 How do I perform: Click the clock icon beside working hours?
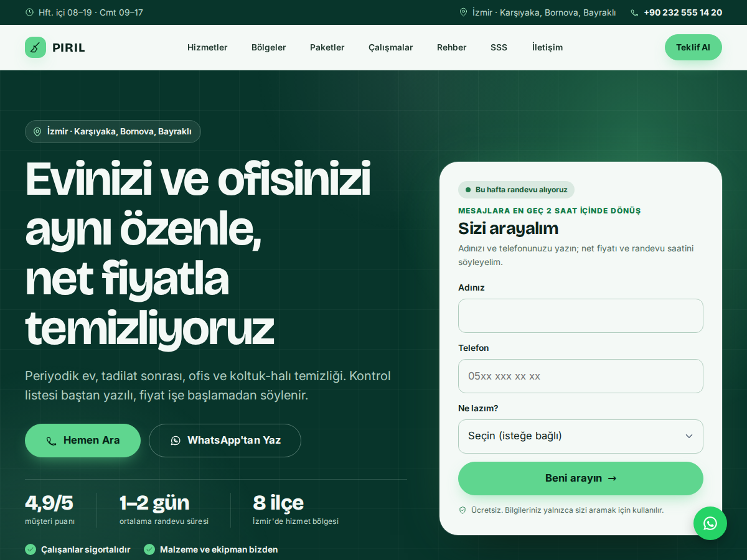coord(29,12)
